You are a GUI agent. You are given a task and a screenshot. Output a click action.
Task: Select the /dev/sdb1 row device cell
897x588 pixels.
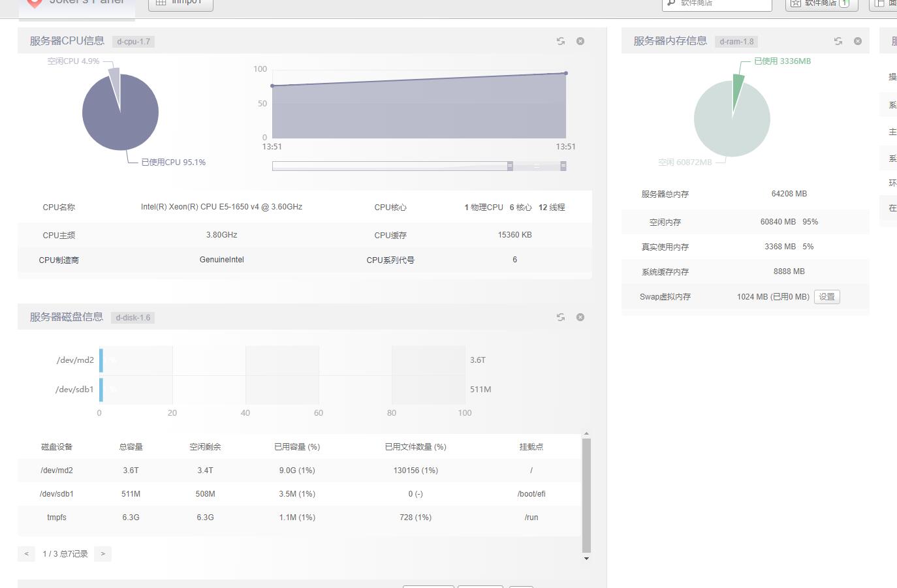tap(57, 494)
